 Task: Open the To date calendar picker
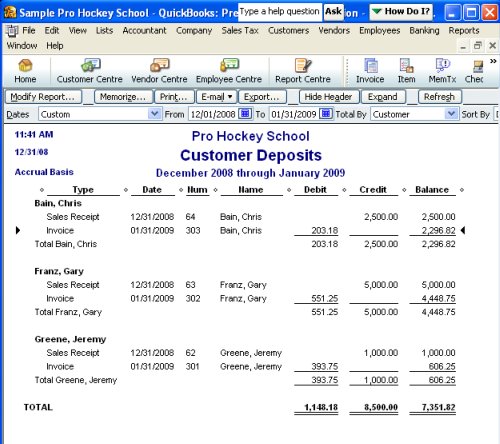click(x=326, y=114)
